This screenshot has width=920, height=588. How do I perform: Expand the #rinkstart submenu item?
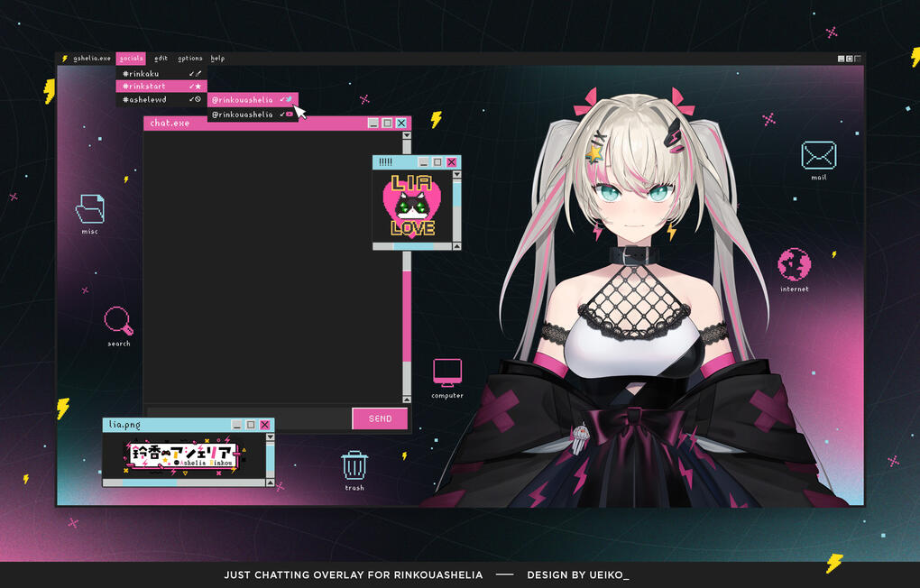tap(161, 87)
